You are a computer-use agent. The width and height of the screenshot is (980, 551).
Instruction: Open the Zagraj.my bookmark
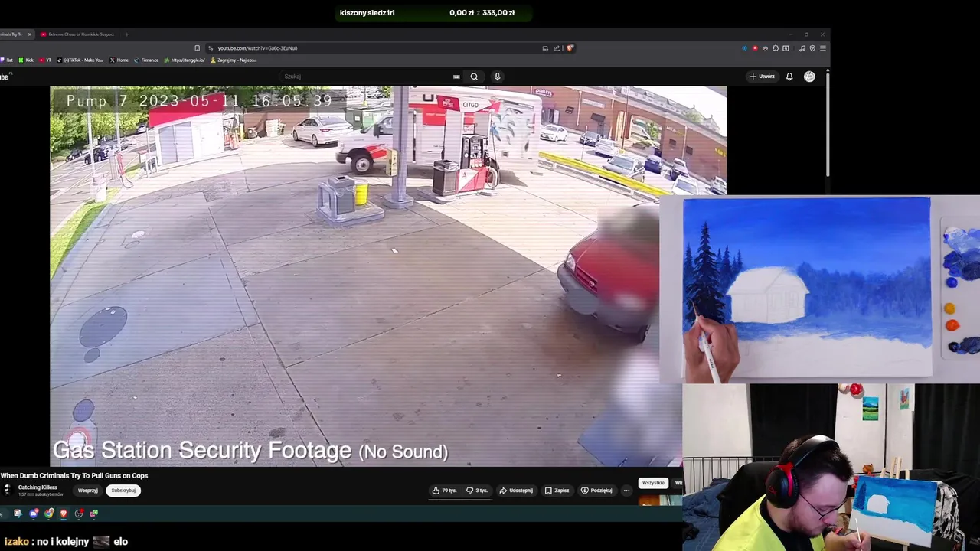234,60
